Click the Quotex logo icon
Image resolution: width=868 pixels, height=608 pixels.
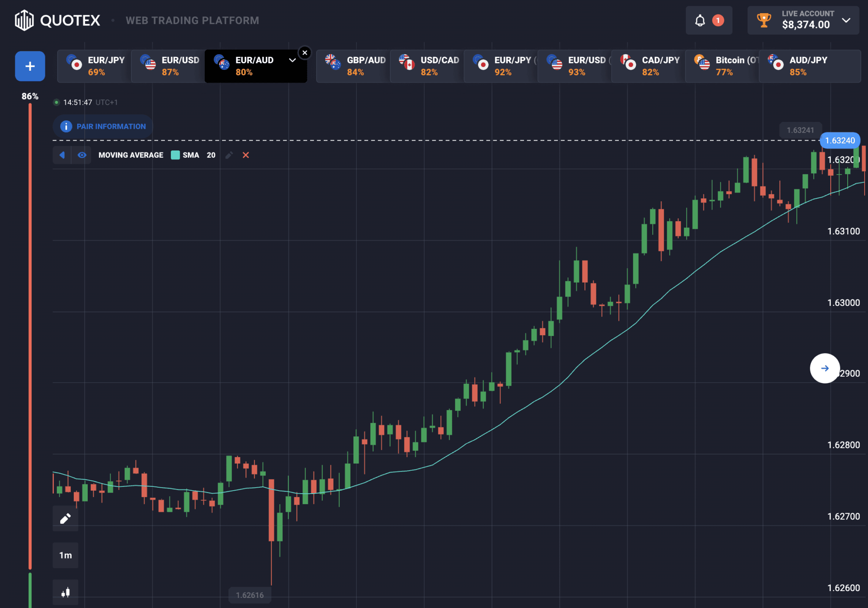(x=24, y=20)
